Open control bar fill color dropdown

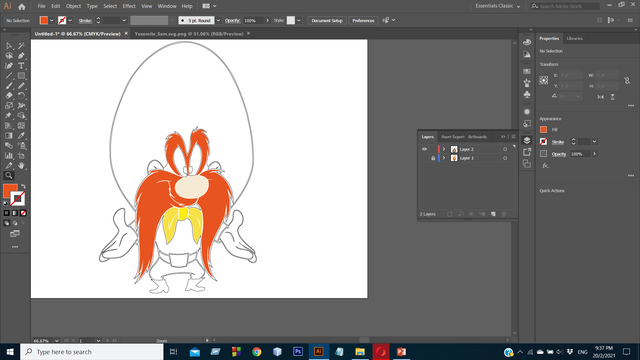[x=51, y=20]
